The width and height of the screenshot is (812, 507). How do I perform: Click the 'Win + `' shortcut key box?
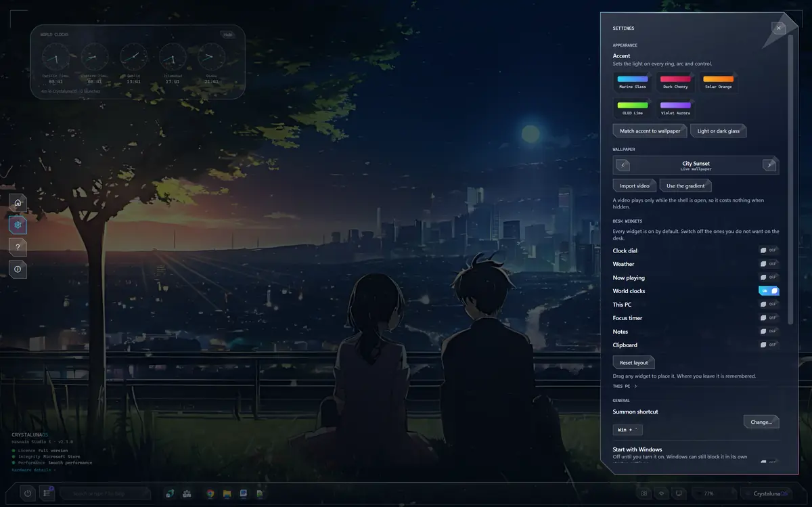pyautogui.click(x=627, y=430)
